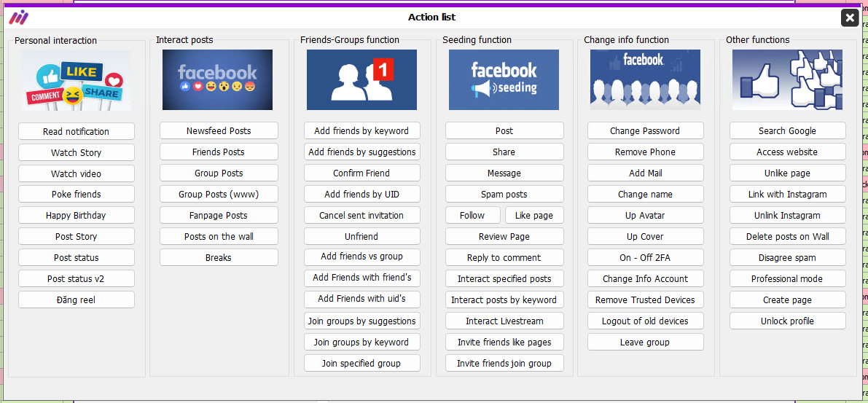Open the Change Password action
The width and height of the screenshot is (868, 403).
coord(645,130)
